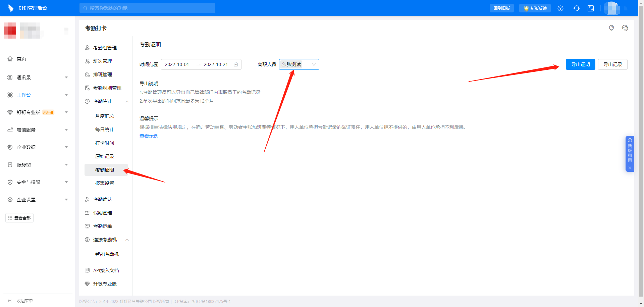This screenshot has width=644, height=307.
Task: Click the 导出记录 button
Action: [612, 64]
